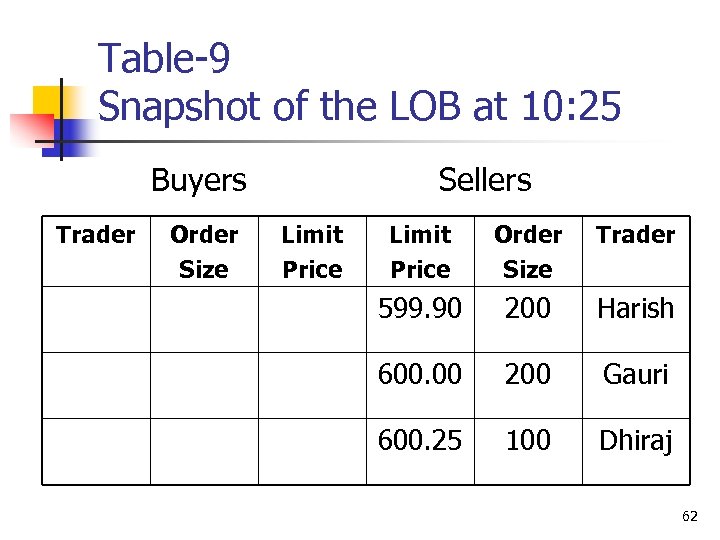Click the Sellers-side Order Size header
The image size is (720, 540).
pos(528,252)
